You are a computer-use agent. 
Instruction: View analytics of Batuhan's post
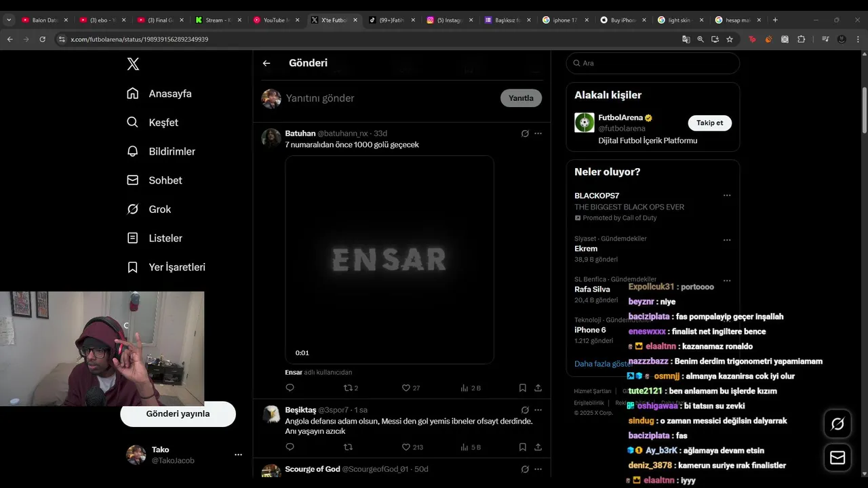pyautogui.click(x=471, y=388)
